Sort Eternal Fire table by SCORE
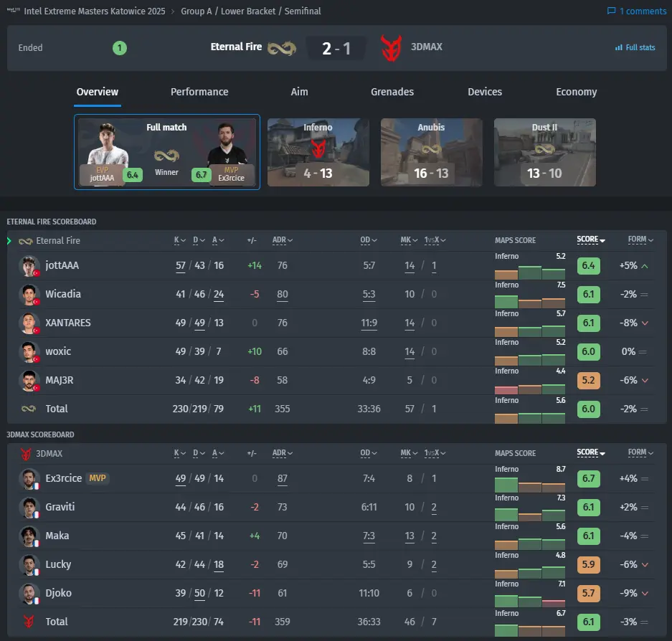Image resolution: width=672 pixels, height=641 pixels. (x=590, y=239)
